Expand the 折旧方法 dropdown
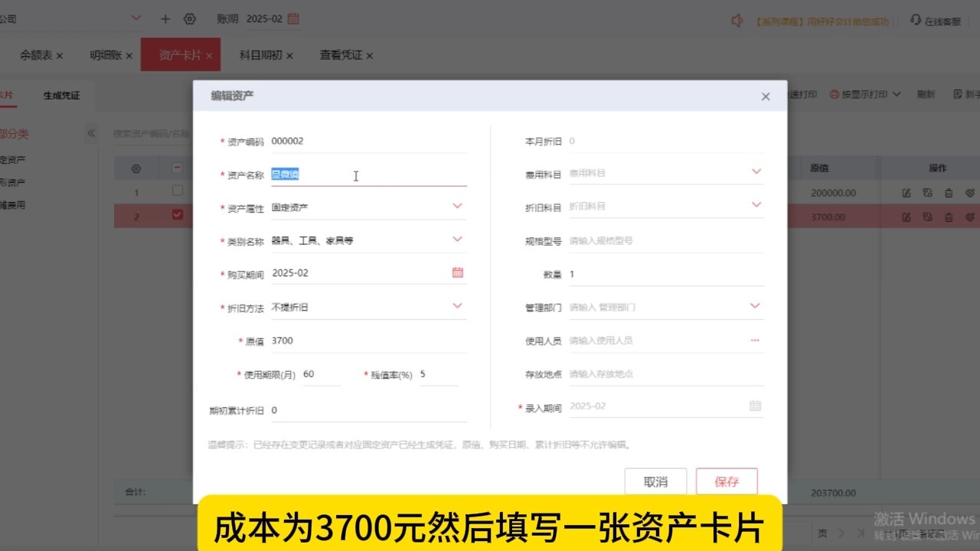This screenshot has height=551, width=980. [x=457, y=306]
